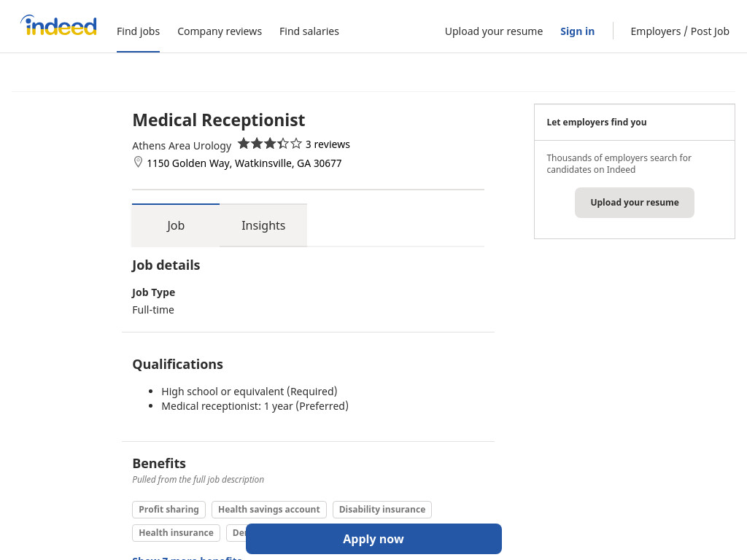Viewport: 747px width, 560px height.
Task: Go to Find salaries
Action: pyautogui.click(x=309, y=31)
